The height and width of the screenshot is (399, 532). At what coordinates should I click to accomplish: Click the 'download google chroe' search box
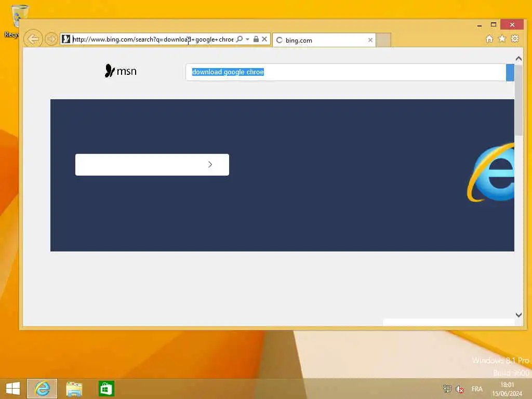pyautogui.click(x=345, y=72)
